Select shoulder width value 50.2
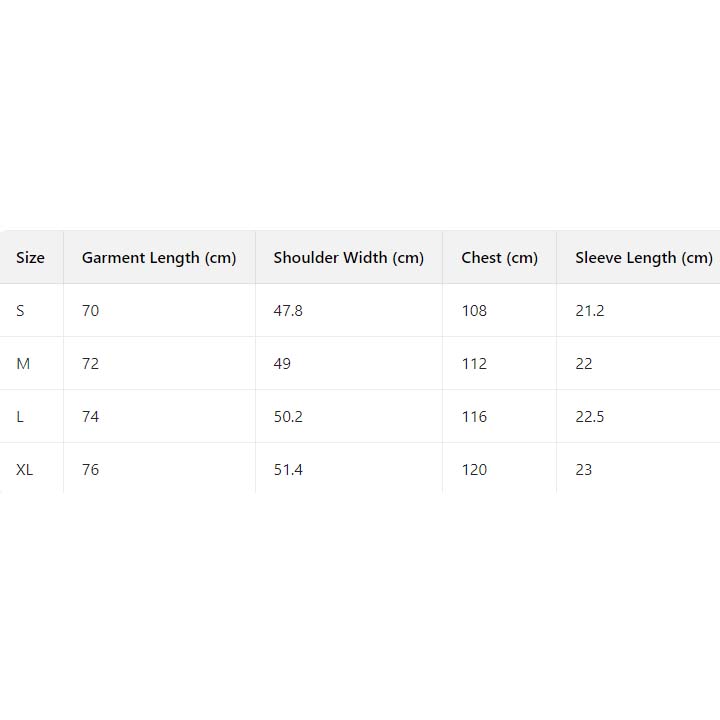This screenshot has width=720, height=720. [288, 417]
